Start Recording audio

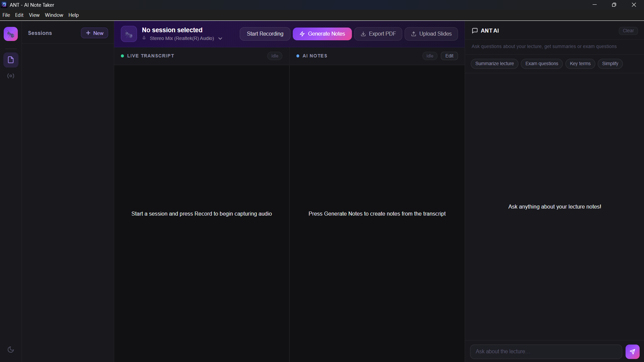[265, 34]
